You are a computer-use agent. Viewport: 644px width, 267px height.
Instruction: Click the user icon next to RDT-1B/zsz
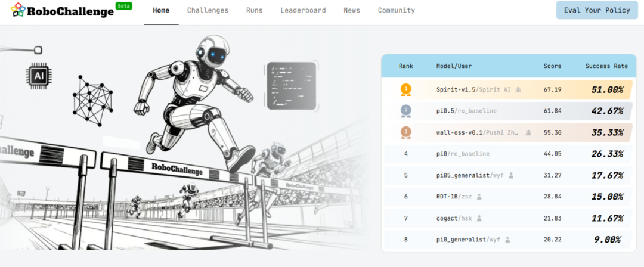[479, 196]
